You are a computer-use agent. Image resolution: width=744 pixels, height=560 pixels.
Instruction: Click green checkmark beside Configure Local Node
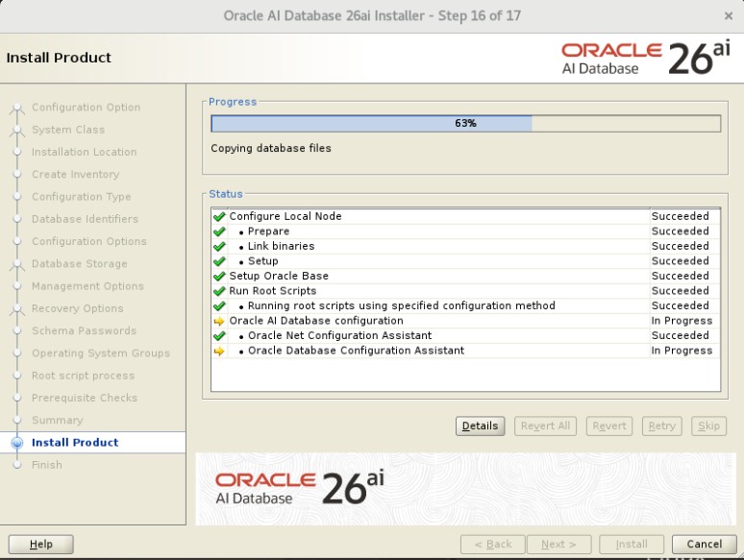click(x=219, y=217)
